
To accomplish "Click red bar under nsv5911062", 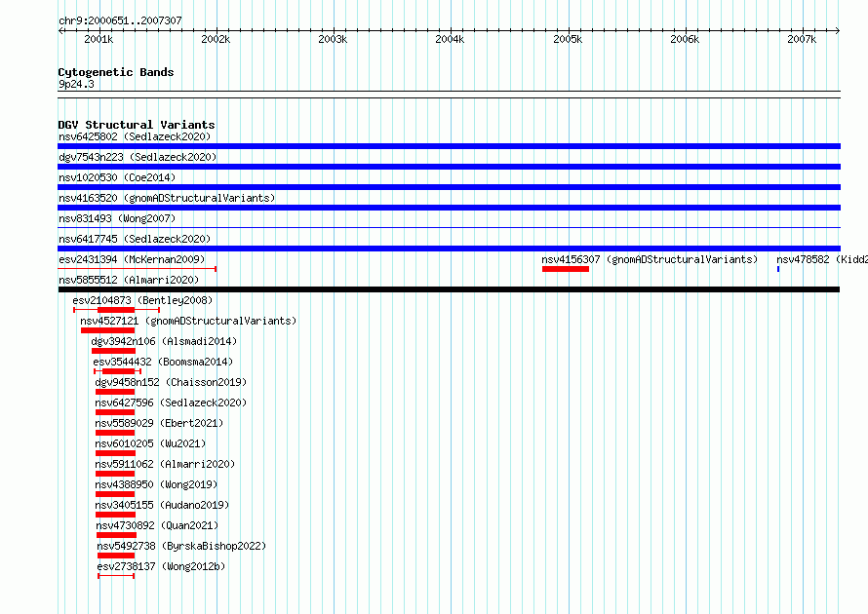I will pyautogui.click(x=115, y=474).
